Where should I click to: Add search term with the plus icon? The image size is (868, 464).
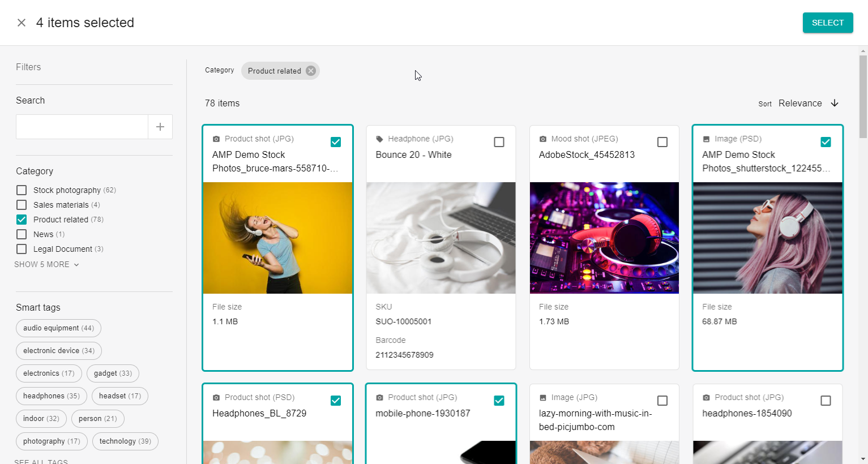(160, 127)
